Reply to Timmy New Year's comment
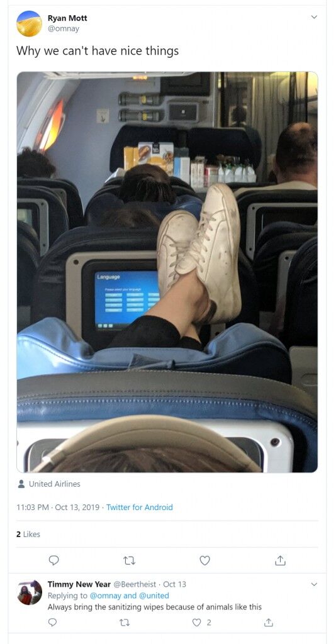 52,623
